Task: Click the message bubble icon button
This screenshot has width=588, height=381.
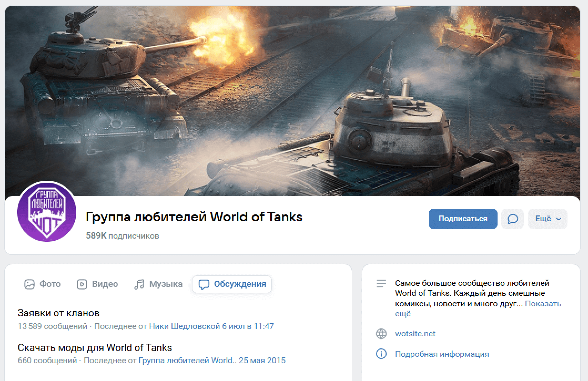Action: click(x=512, y=219)
